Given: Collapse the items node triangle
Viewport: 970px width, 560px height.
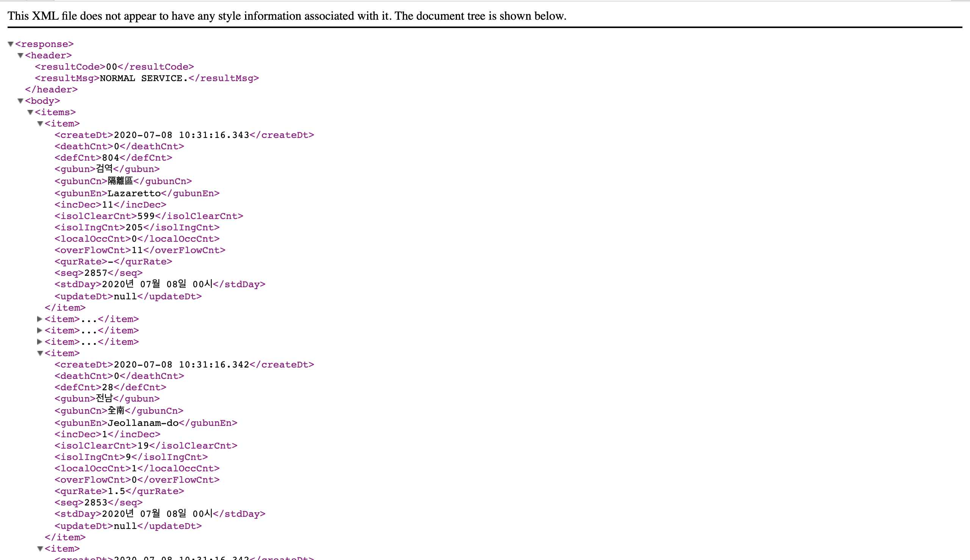Looking at the screenshot, I should click(30, 112).
